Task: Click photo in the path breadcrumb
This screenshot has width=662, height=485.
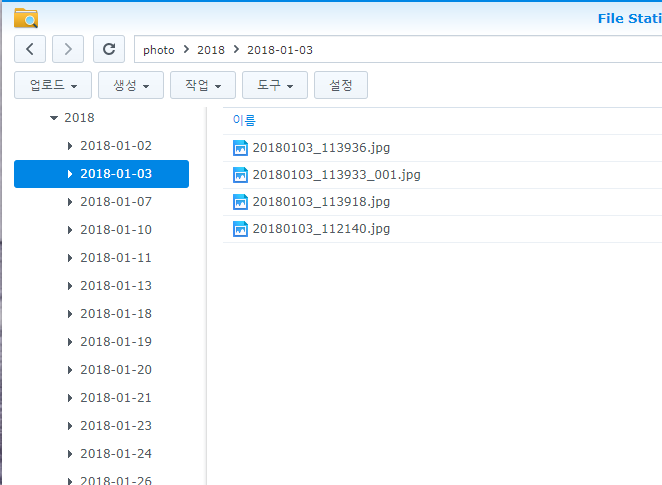Action: pyautogui.click(x=159, y=50)
